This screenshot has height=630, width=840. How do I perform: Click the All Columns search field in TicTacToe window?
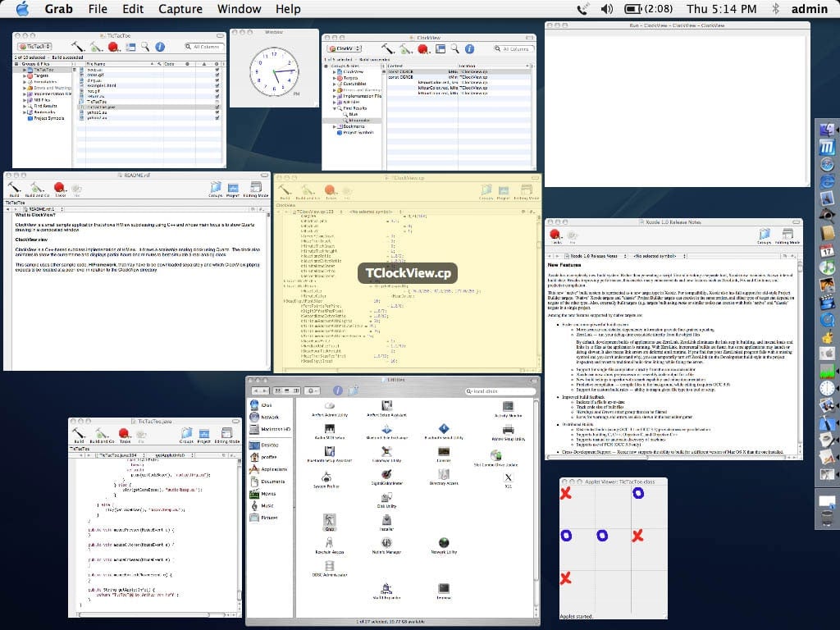pyautogui.click(x=204, y=47)
